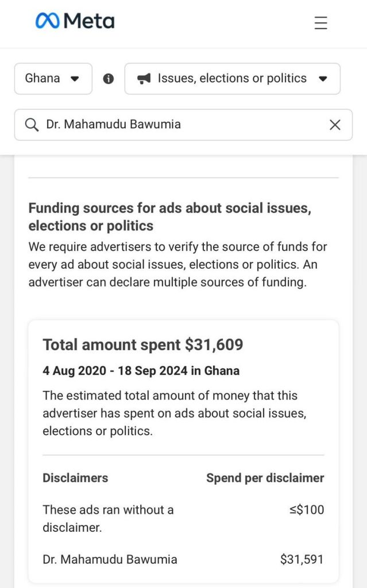Click the ≤$100 spend amount
This screenshot has height=588, width=367.
pyautogui.click(x=307, y=510)
